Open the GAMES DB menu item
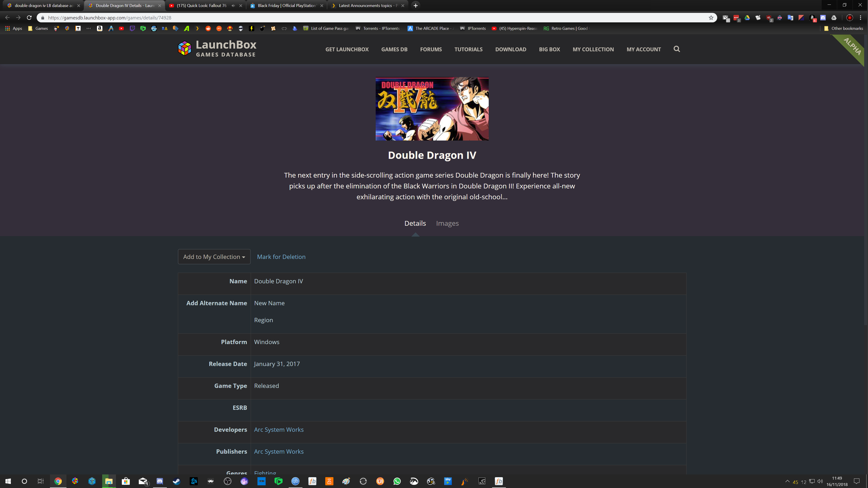 [x=394, y=49]
